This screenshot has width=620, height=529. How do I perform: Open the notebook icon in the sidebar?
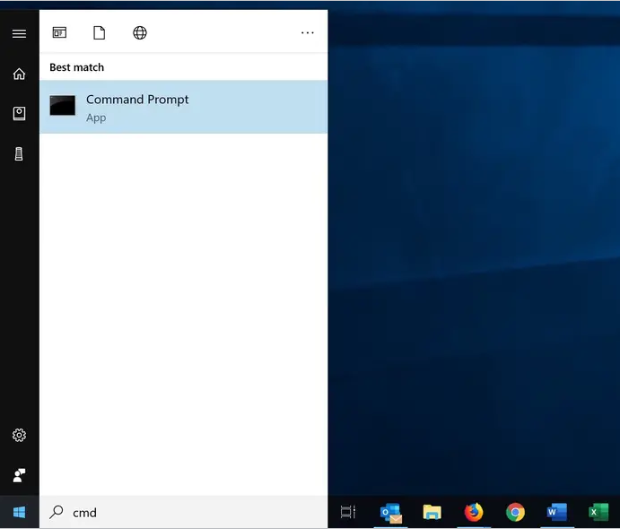click(x=19, y=113)
